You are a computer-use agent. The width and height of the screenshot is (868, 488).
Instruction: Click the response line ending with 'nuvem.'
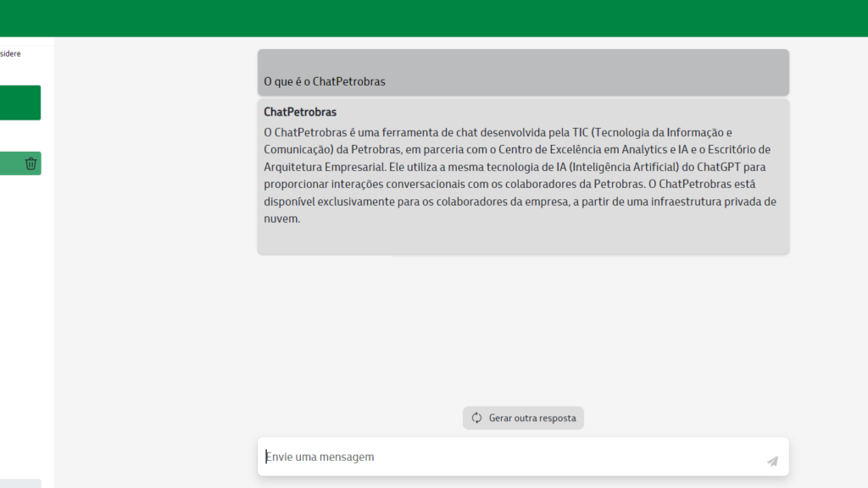281,219
